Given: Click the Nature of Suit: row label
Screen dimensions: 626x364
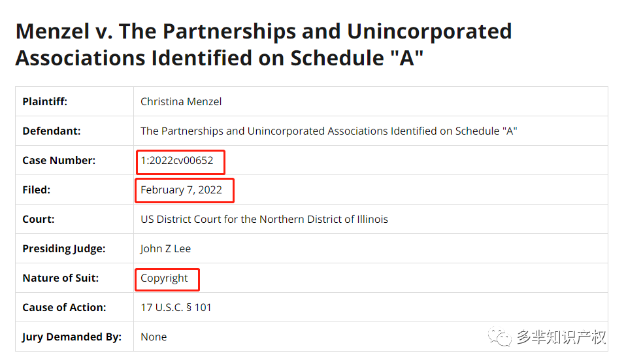Looking at the screenshot, I should [61, 278].
